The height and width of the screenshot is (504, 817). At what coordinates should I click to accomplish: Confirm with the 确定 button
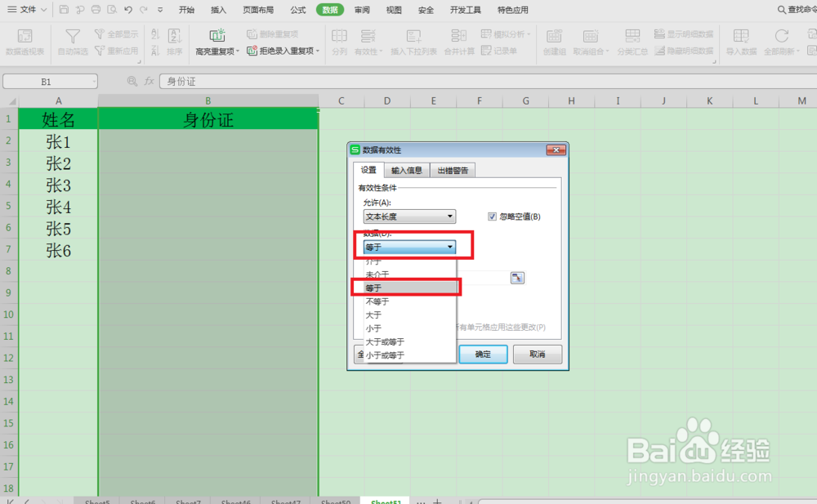coord(483,354)
